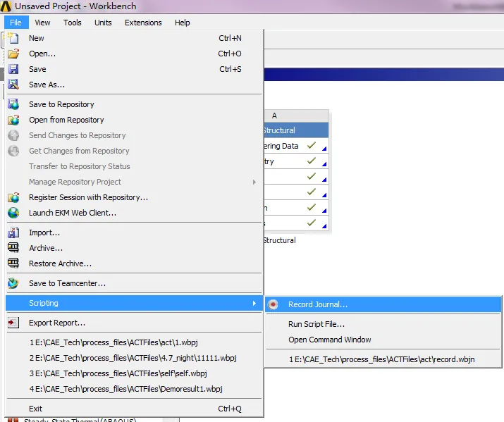Click the Get Changes from Repository icon

click(13, 151)
